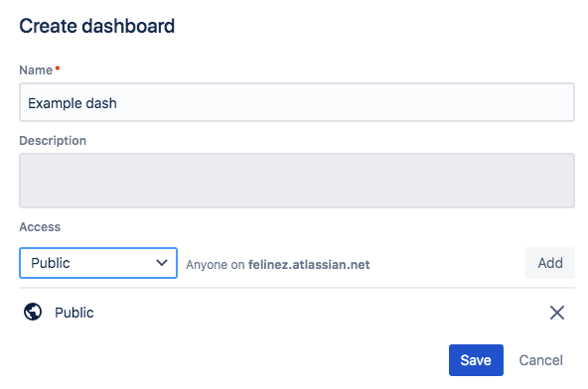Focus the Name field containing Example dash
588x389 pixels.
297,102
